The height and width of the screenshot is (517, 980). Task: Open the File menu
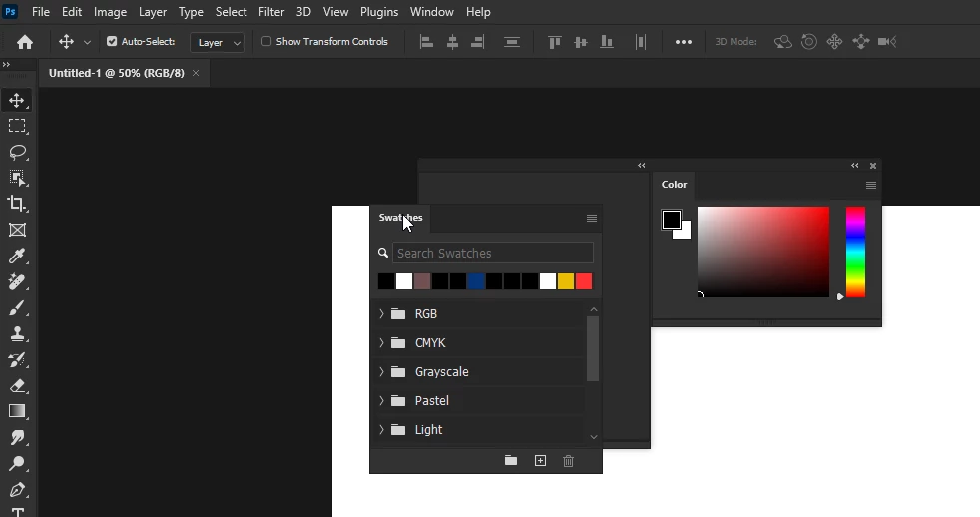(x=41, y=12)
